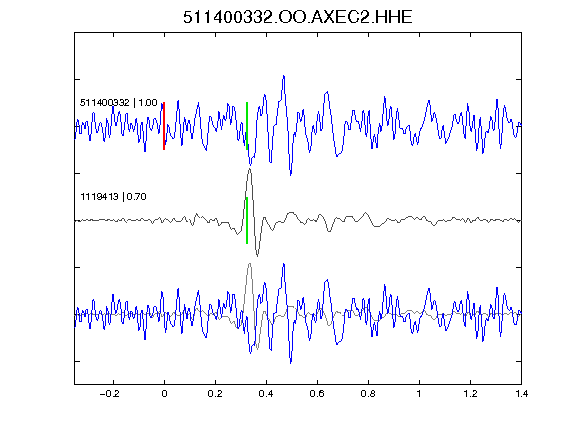Click the x-axis tick label 1.2
This screenshot has height=432, width=576.
pyautogui.click(x=470, y=394)
